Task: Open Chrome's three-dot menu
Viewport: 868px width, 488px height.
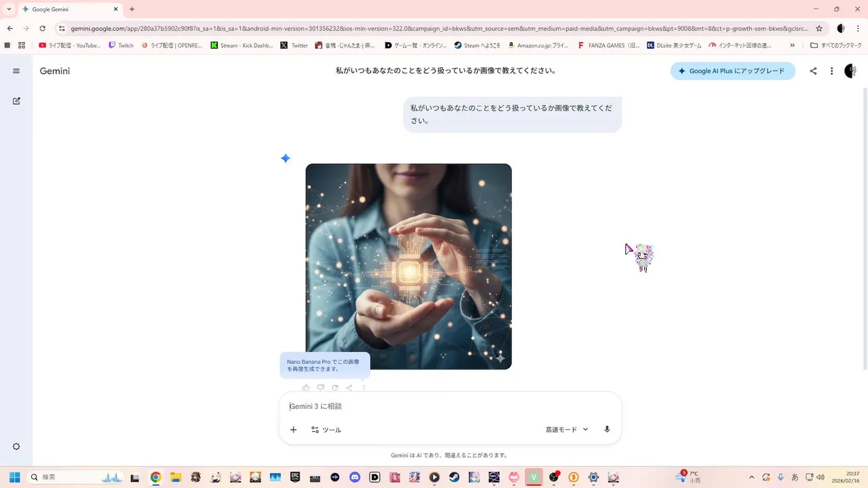Action: click(859, 28)
